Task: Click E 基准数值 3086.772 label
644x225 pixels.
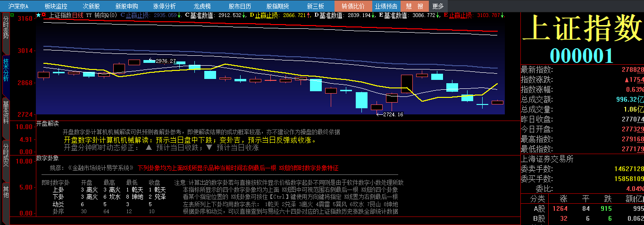Action: point(409,15)
